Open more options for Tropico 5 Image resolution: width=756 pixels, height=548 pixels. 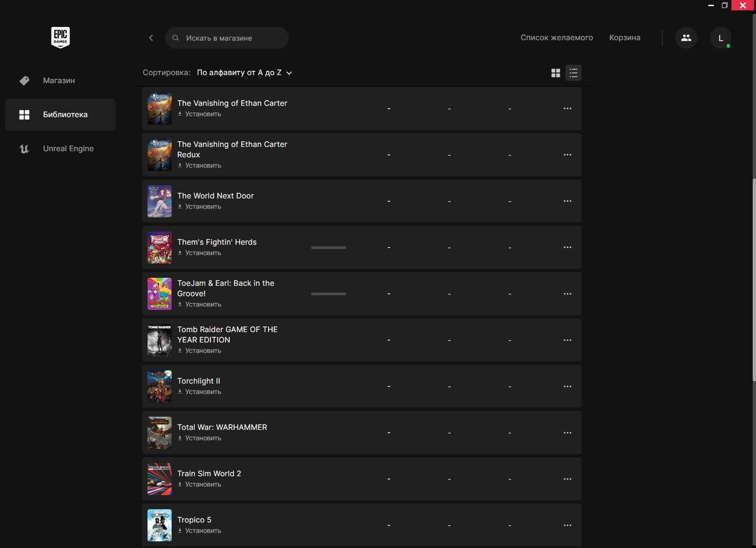point(567,525)
